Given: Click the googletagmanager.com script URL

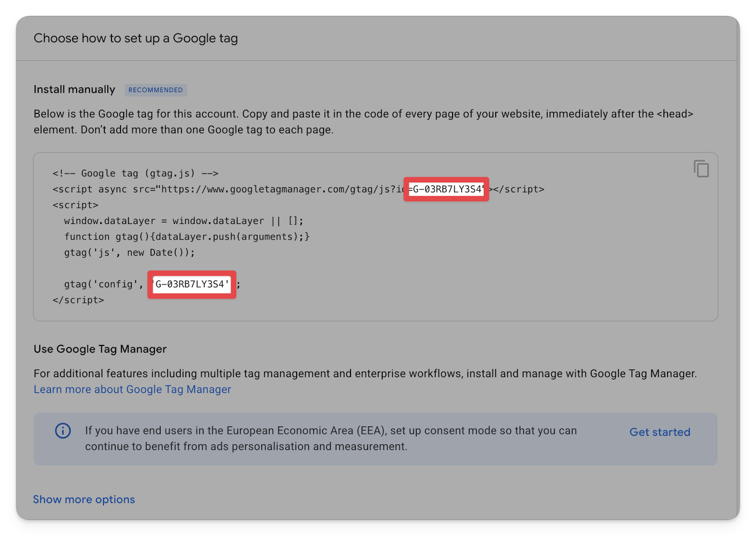Looking at the screenshot, I should pyautogui.click(x=279, y=190).
